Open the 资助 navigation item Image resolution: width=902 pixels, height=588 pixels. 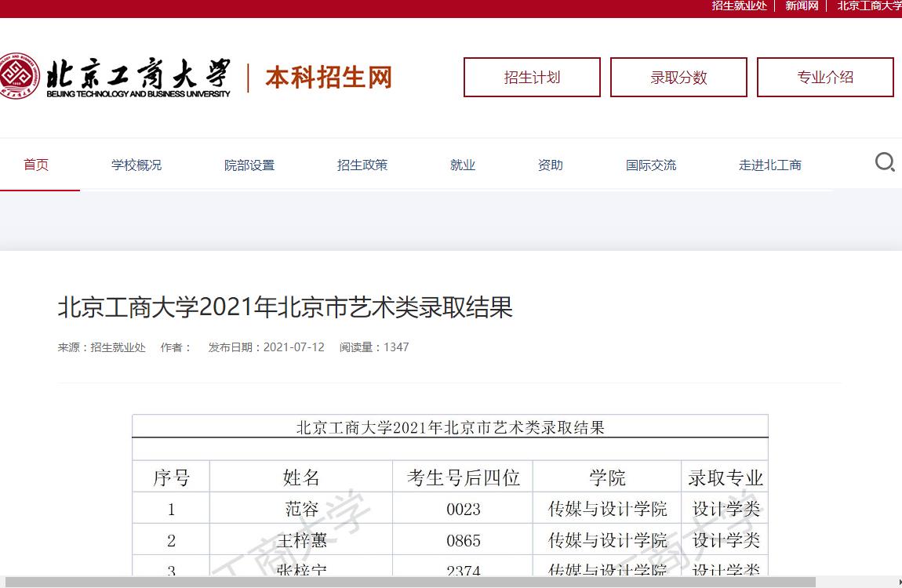pos(551,165)
